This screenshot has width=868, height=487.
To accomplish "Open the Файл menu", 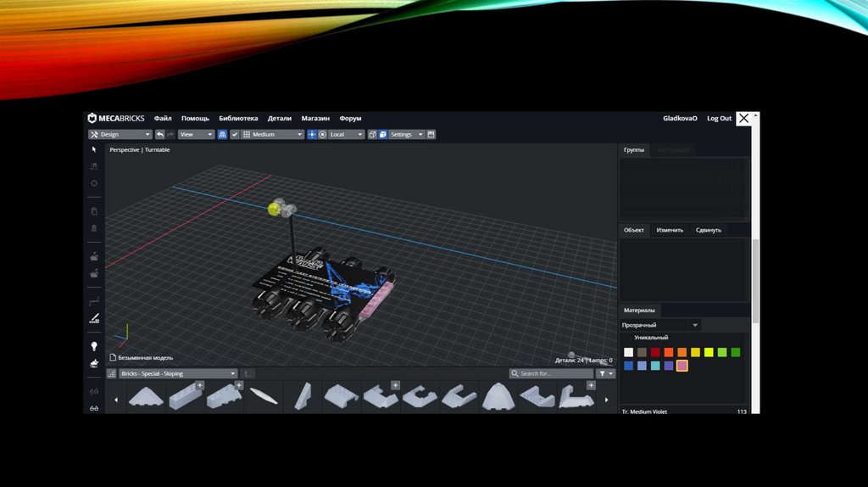I will click(x=163, y=119).
